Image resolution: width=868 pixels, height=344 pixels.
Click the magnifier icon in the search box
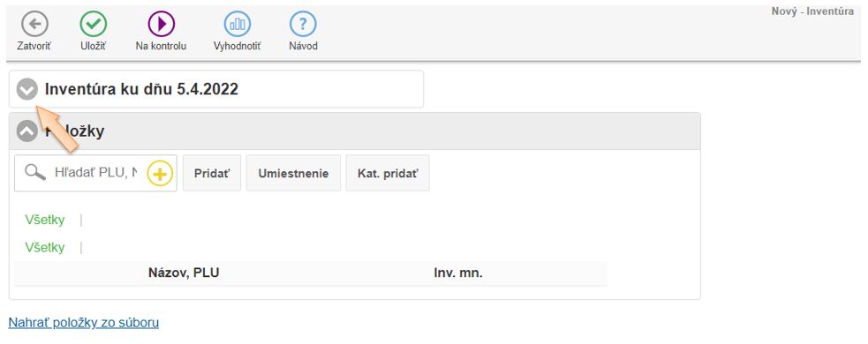coord(35,173)
